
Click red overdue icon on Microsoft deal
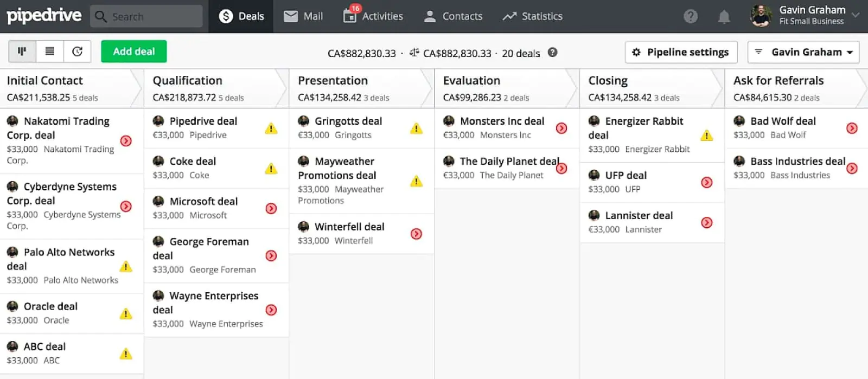(x=271, y=209)
